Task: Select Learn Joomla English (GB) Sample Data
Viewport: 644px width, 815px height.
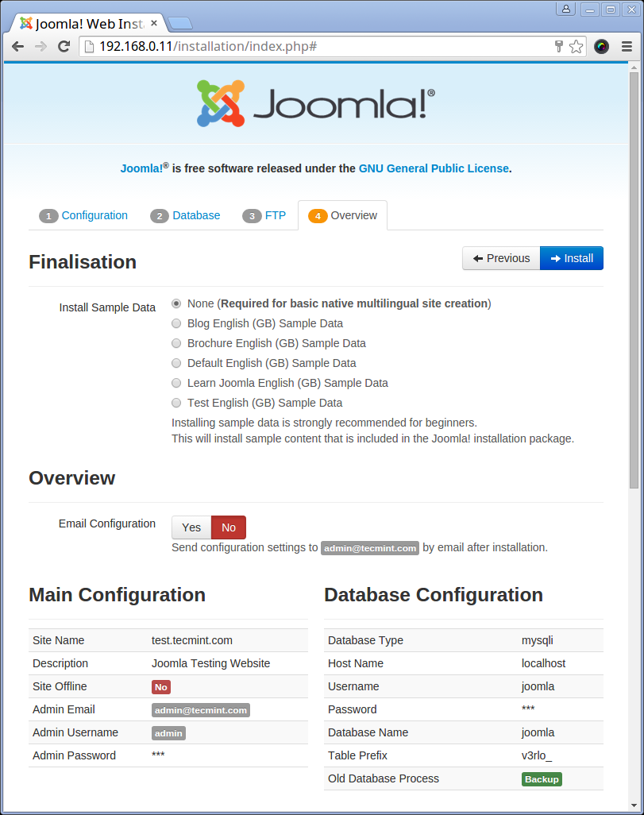Action: coord(177,383)
